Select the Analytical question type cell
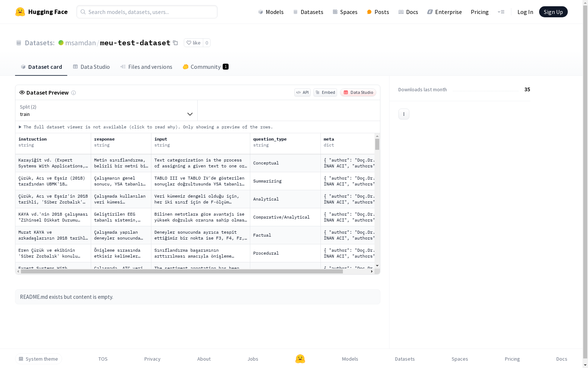The image size is (588, 368). (285, 199)
